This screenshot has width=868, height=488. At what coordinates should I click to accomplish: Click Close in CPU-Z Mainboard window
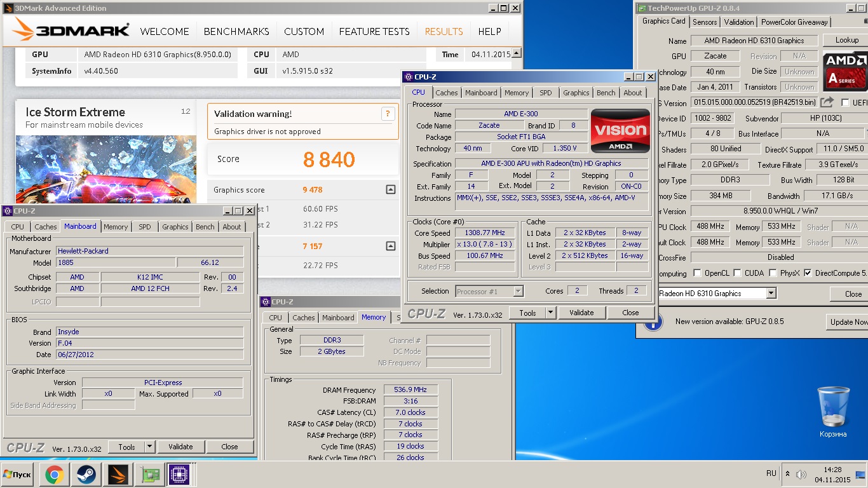pos(230,447)
